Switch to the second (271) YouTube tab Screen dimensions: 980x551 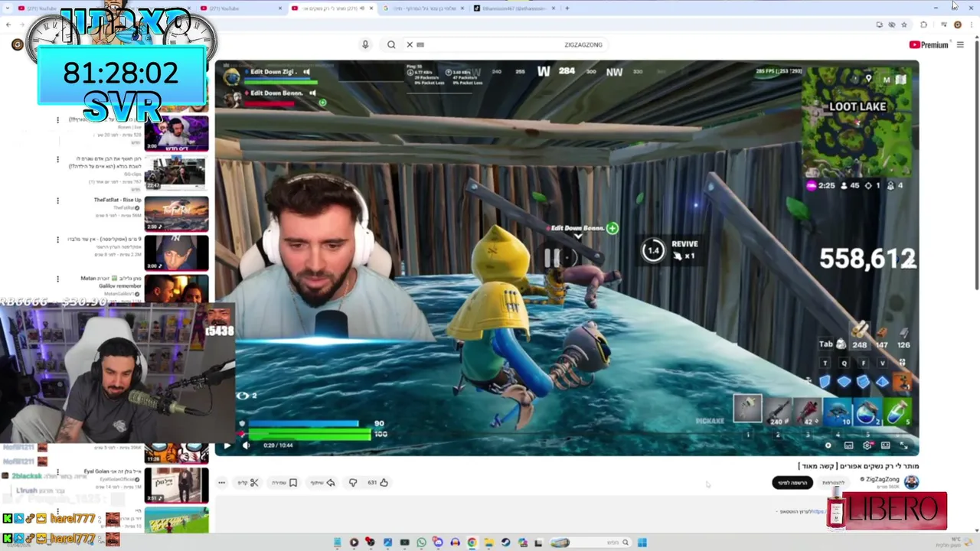[239, 8]
